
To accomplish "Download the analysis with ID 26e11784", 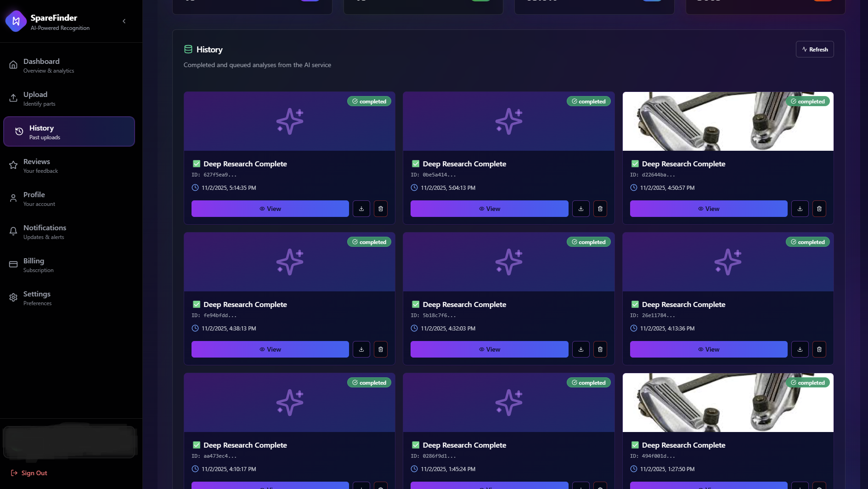I will pos(800,349).
